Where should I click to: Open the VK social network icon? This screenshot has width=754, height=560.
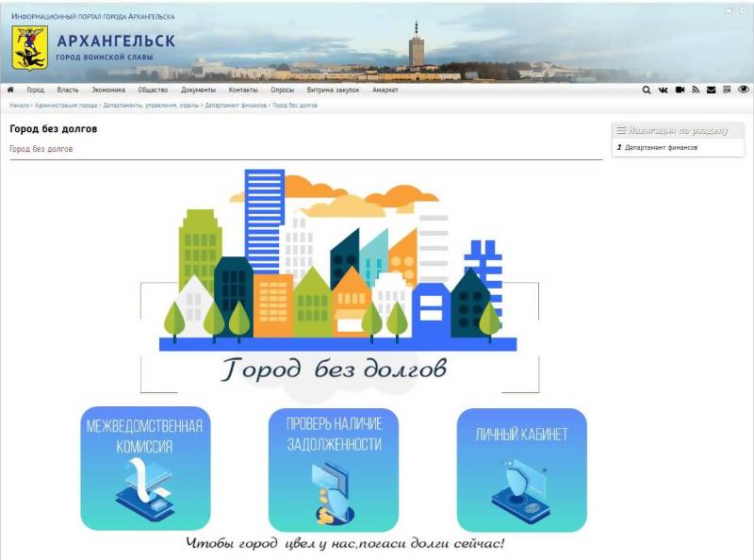point(663,91)
